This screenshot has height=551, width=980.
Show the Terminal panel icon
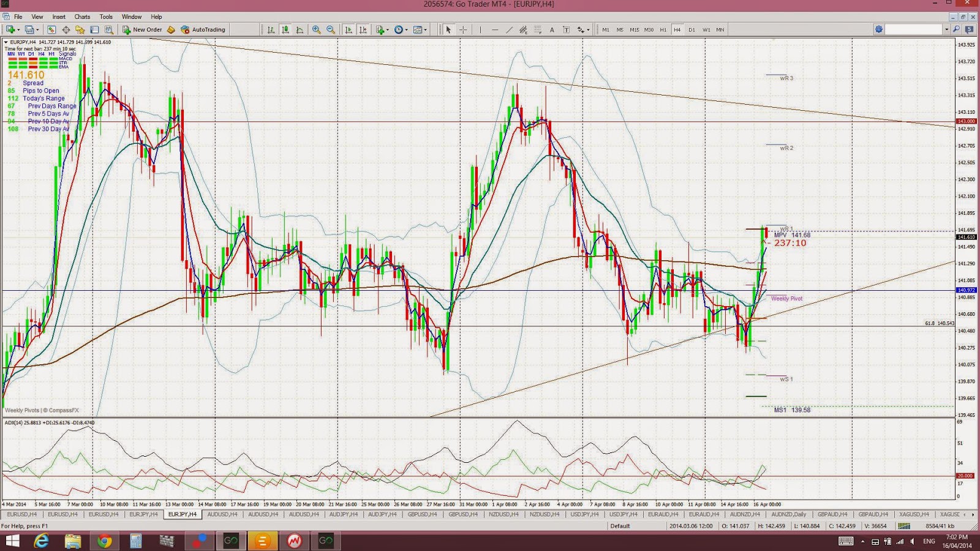(x=94, y=29)
